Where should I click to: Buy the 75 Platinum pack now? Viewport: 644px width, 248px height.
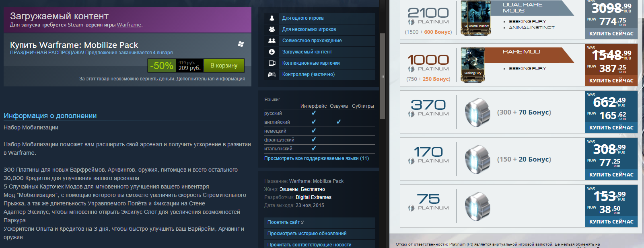click(611, 222)
